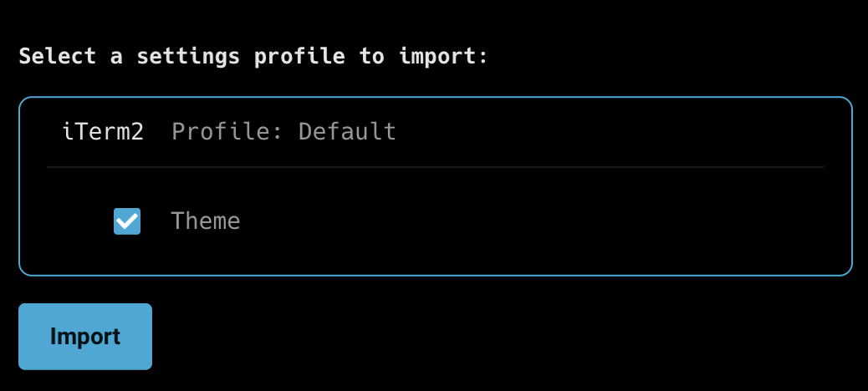The width and height of the screenshot is (868, 391).
Task: Click the Import button
Action: (x=85, y=337)
